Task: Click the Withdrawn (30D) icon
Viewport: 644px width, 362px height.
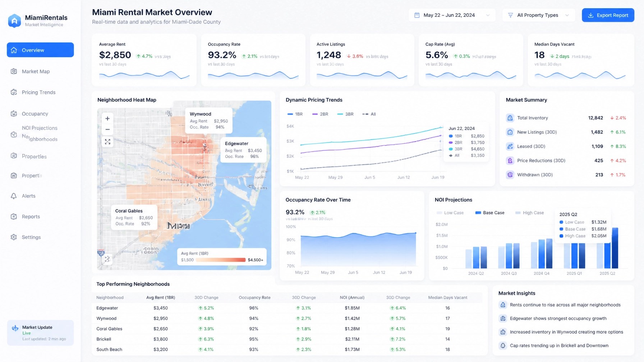Action: pos(510,175)
